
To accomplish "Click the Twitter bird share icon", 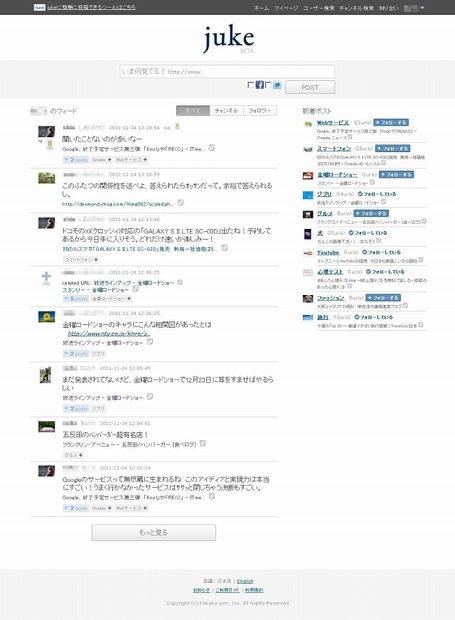I will point(277,85).
